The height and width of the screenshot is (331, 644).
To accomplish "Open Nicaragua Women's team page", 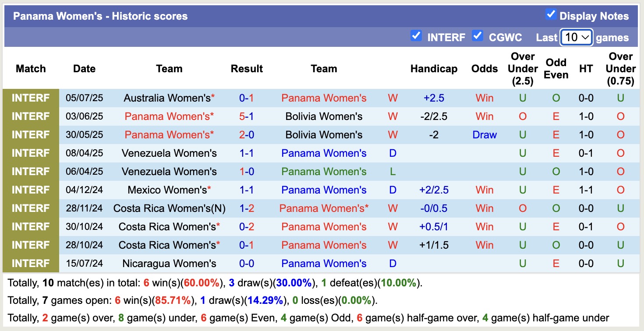I will (x=169, y=264).
